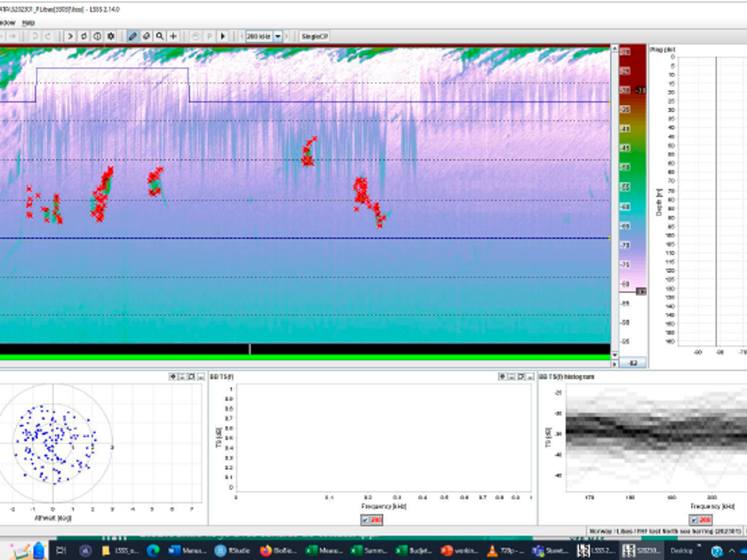Click the -82 value field below color scale
Screen dimensions: 747x560
[x=633, y=363]
